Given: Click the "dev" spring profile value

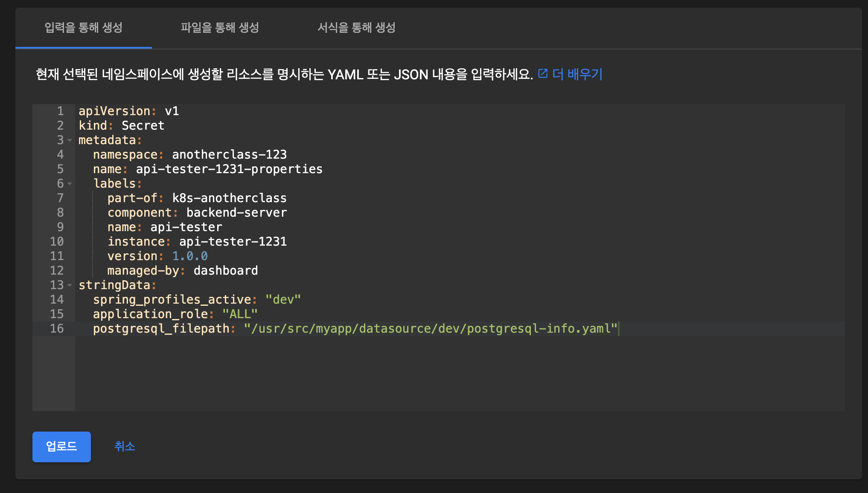Looking at the screenshot, I should (283, 300).
